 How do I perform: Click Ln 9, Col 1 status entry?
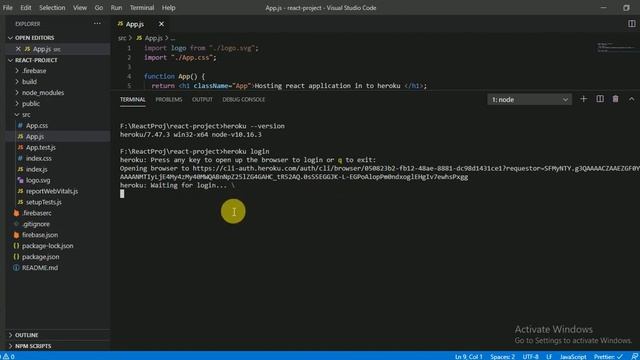point(469,356)
